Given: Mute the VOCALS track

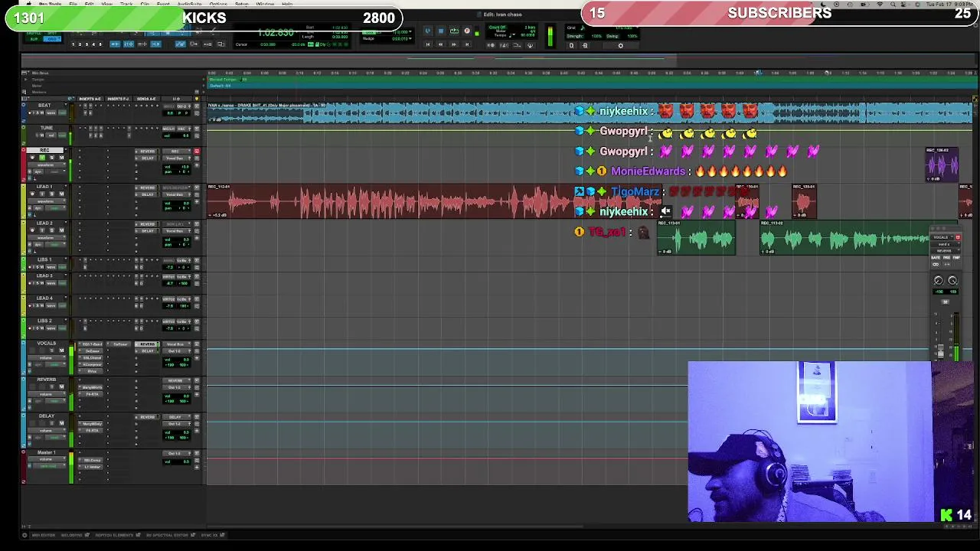Looking at the screenshot, I should click(x=62, y=350).
